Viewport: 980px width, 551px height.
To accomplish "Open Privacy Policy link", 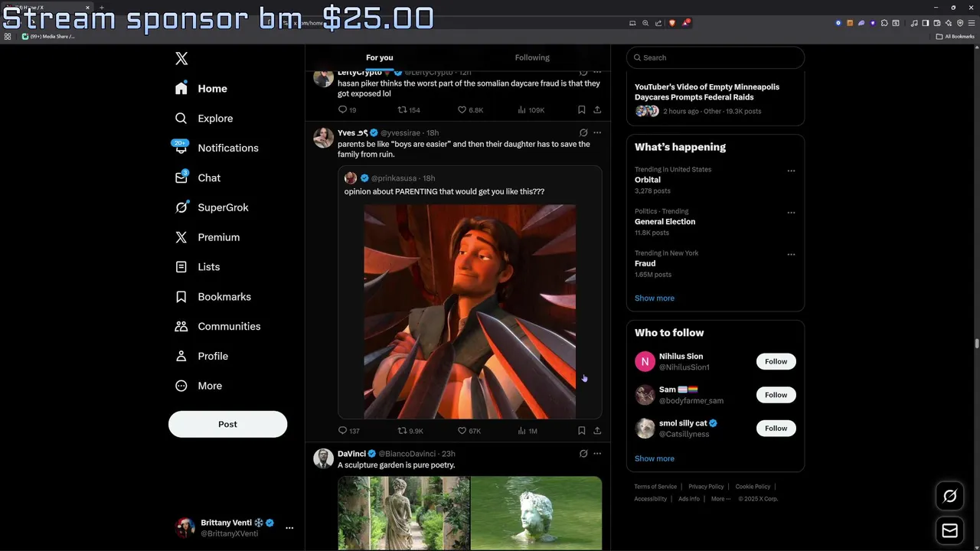I will 706,487.
